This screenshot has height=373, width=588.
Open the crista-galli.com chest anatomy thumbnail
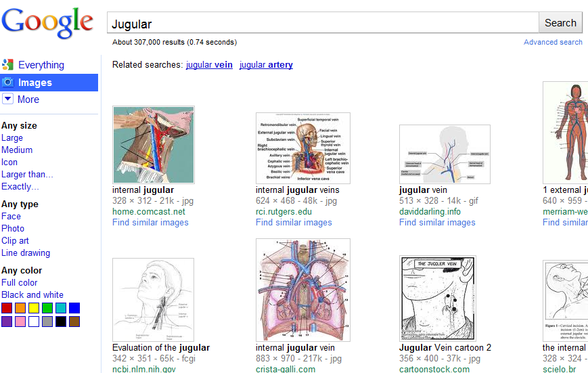303,290
